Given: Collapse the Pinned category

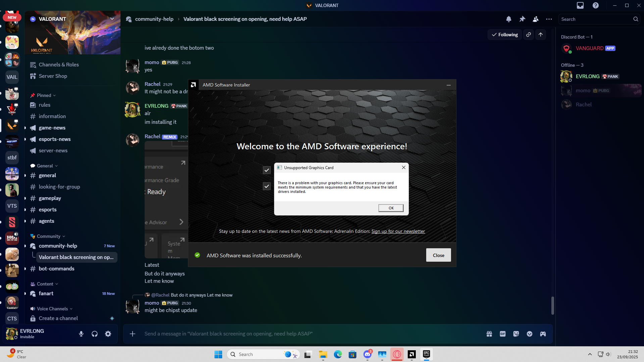Looking at the screenshot, I should click(43, 95).
